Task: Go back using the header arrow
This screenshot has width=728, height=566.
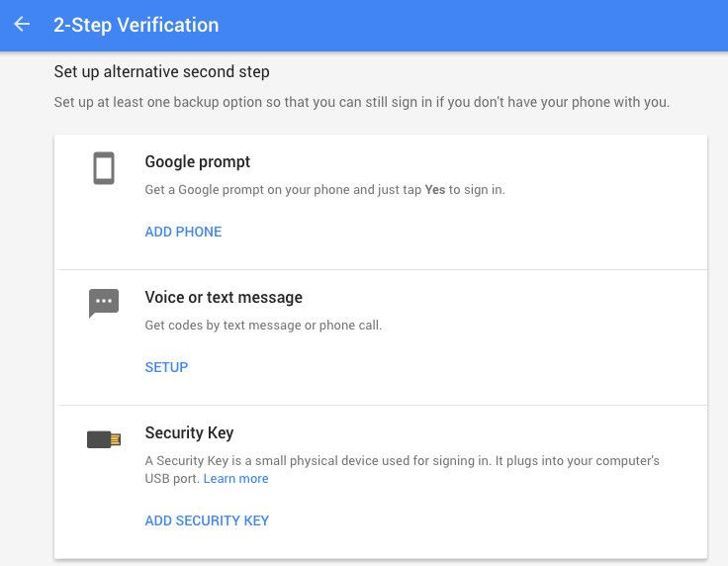Action: pos(22,24)
